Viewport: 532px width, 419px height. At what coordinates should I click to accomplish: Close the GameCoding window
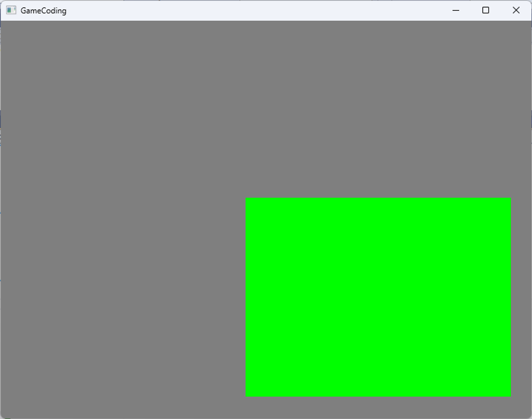click(516, 10)
